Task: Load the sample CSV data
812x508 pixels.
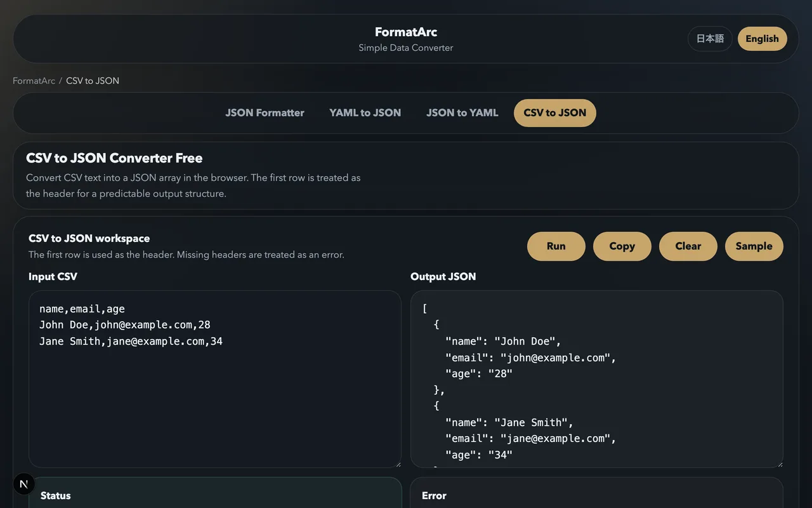Action: tap(754, 246)
